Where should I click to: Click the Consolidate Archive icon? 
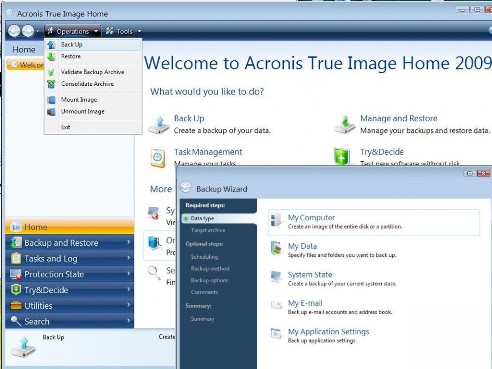(51, 84)
